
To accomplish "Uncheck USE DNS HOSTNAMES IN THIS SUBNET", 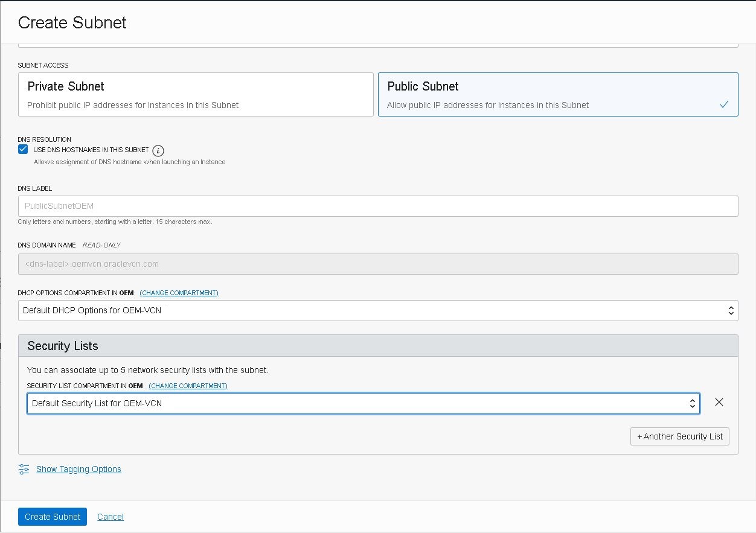I will [22, 148].
